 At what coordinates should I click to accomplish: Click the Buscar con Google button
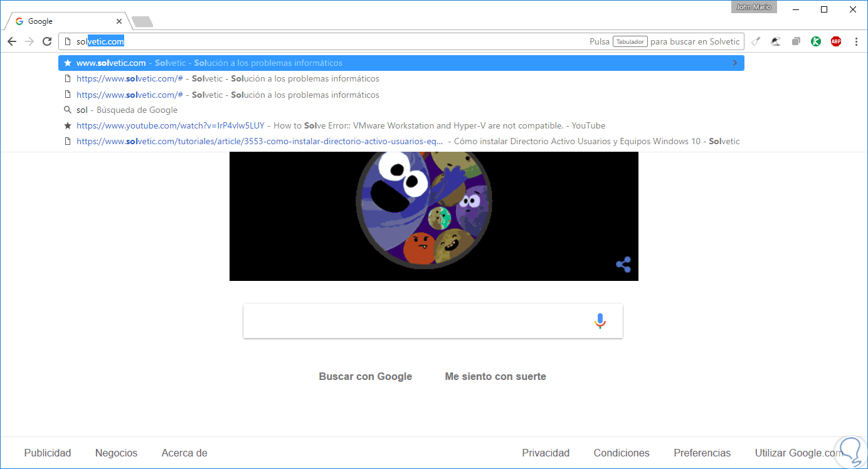366,376
